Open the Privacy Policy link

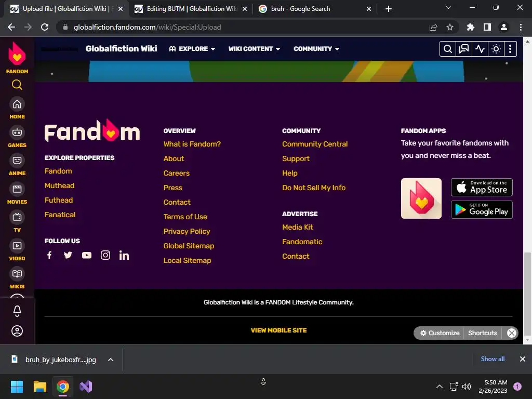tap(187, 231)
